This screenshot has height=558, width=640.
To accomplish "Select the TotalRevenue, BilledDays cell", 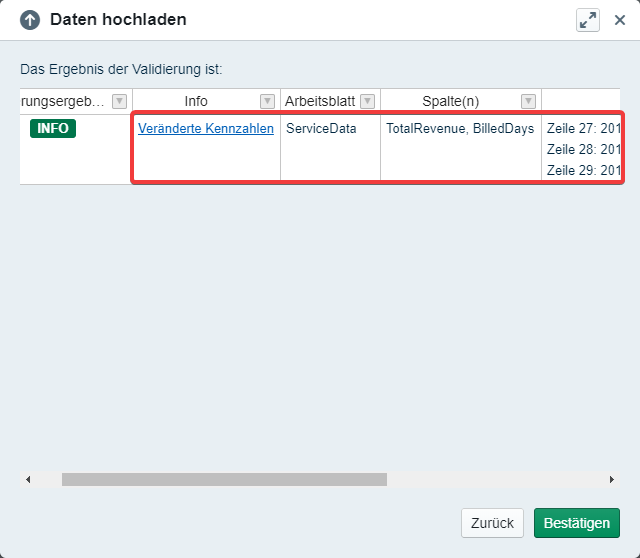I will click(460, 129).
